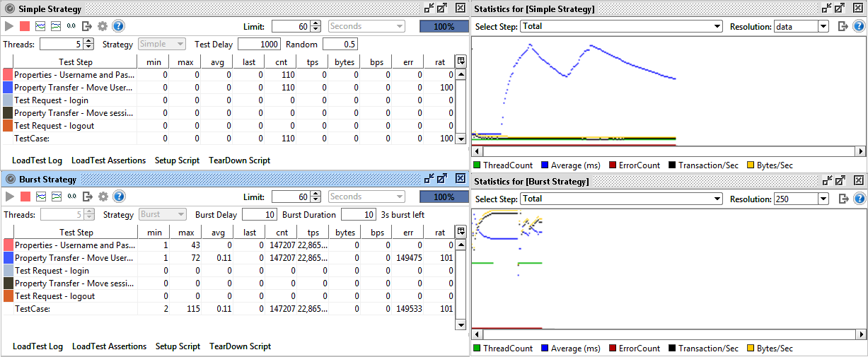Open help in Simple Strategy statistics window

859,26
